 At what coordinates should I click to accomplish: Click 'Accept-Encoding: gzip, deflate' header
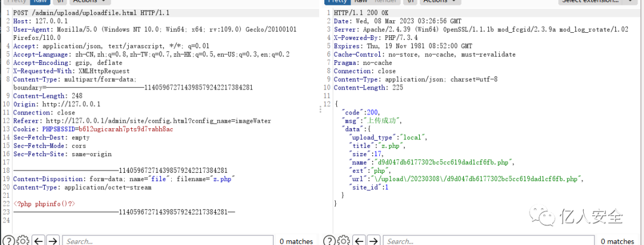tap(68, 63)
